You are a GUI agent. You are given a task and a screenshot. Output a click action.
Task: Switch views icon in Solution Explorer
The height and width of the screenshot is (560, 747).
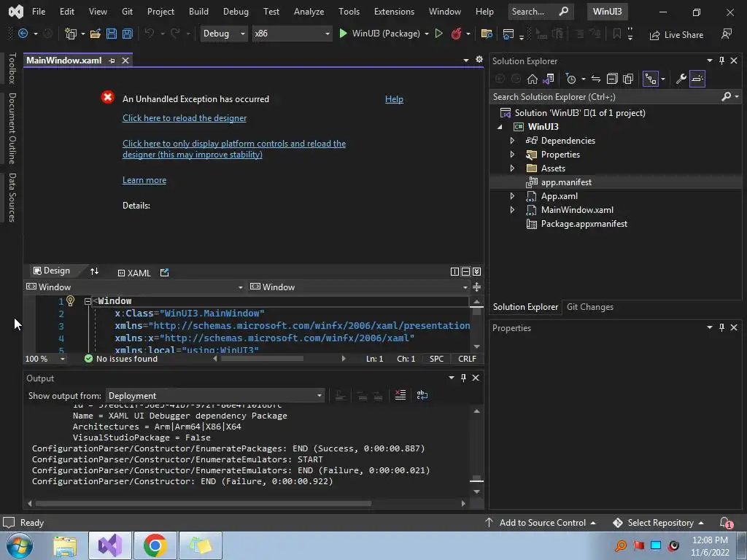click(549, 79)
